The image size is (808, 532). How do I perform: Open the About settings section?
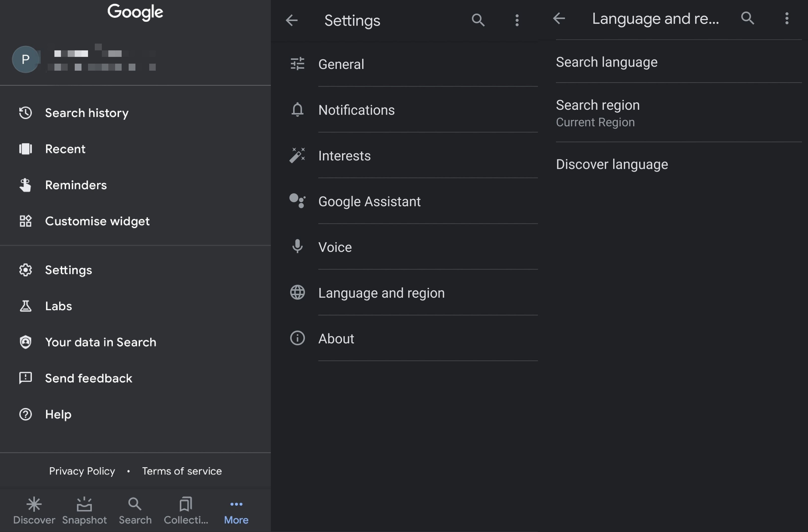[336, 337]
